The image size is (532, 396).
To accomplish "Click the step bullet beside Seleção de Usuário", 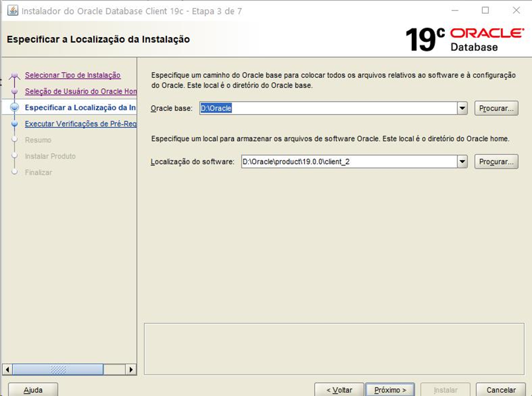I will [x=14, y=91].
